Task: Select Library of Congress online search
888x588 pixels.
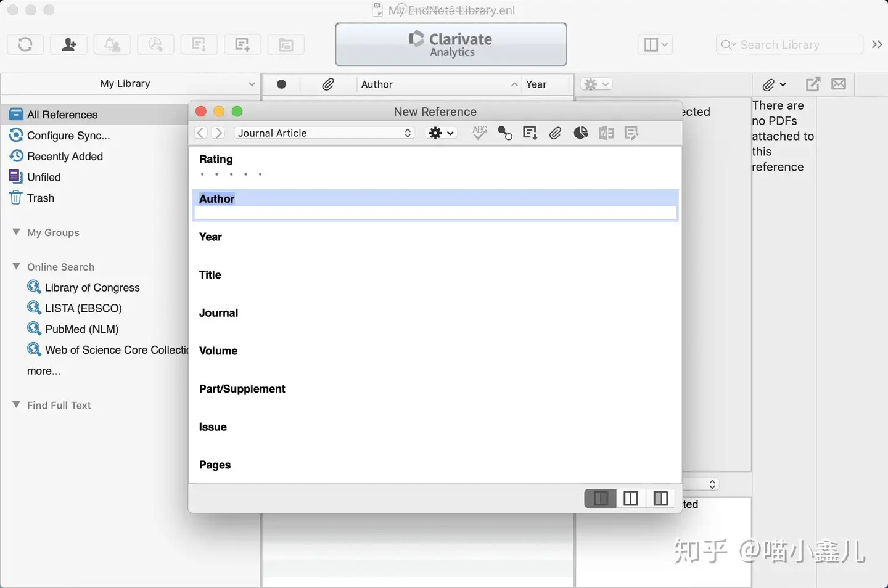Action: pyautogui.click(x=92, y=288)
